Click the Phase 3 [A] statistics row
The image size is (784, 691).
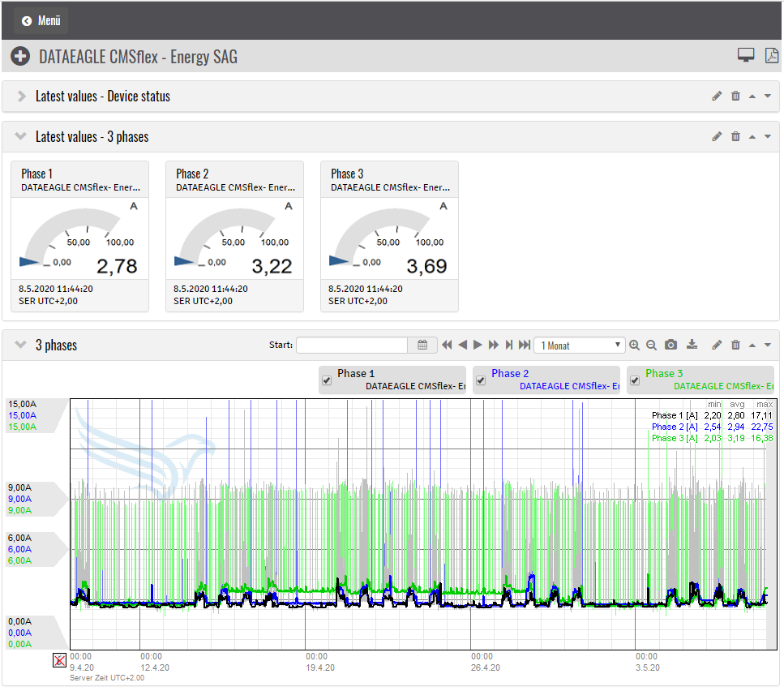click(712, 439)
